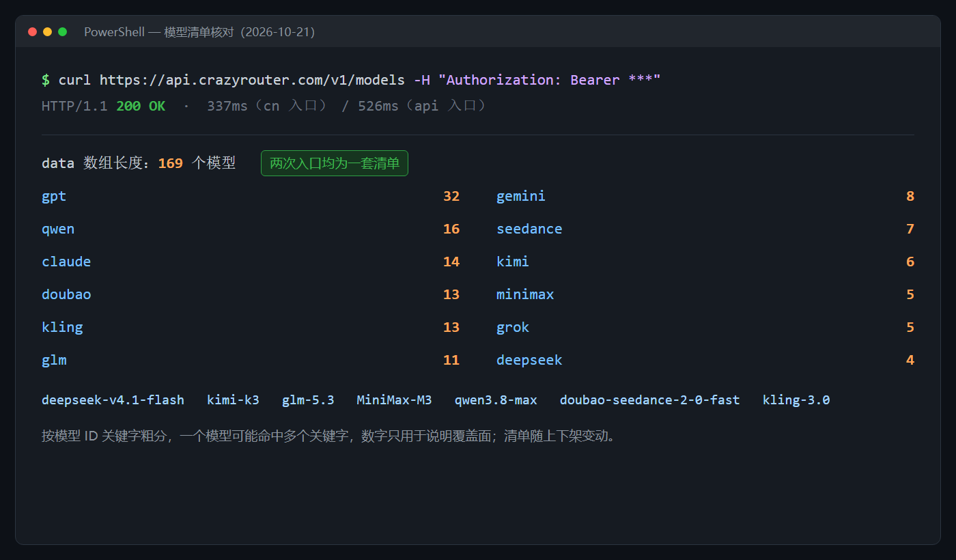
Task: Click the green "200 OK" status
Action: [x=141, y=106]
